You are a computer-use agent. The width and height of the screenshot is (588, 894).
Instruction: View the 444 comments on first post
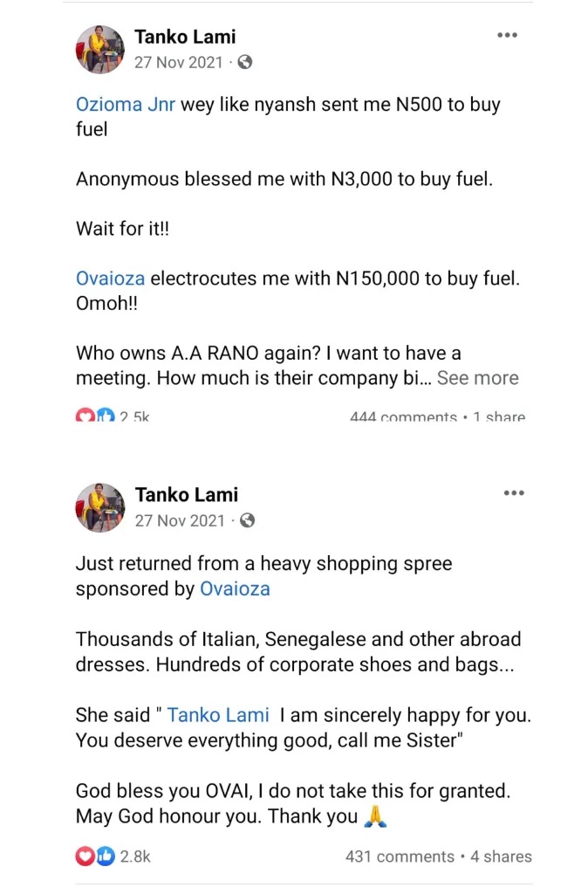tap(403, 417)
